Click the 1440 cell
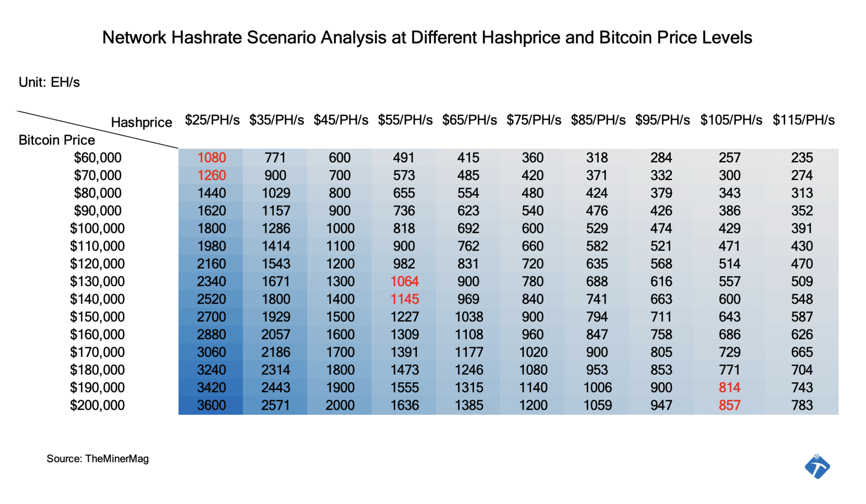 211,193
